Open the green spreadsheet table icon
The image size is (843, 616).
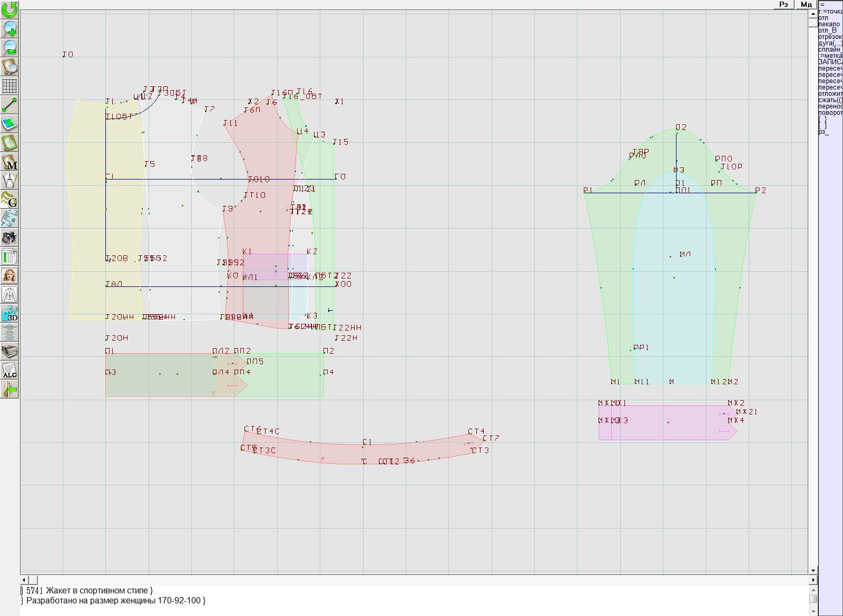9,257
